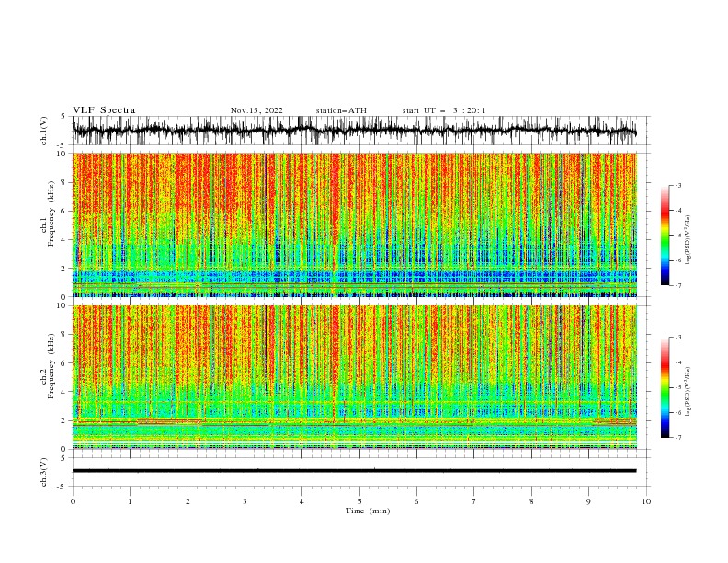
Task: Click inside the ch.1 spectrogram panel
Action: [354, 224]
